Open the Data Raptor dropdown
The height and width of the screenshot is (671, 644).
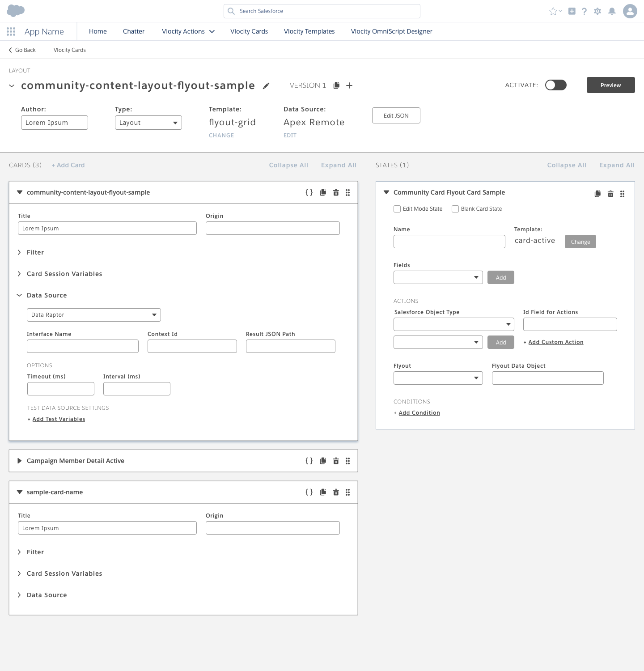pos(94,315)
